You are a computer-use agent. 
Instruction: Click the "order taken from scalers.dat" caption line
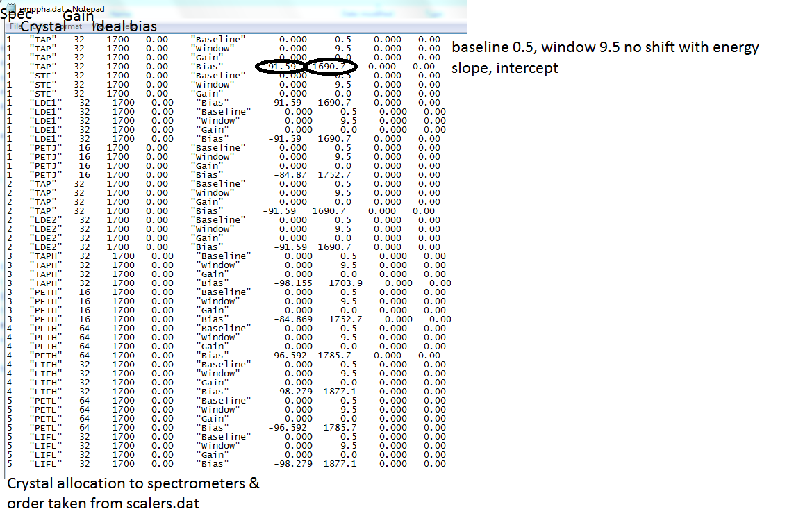coord(103,504)
